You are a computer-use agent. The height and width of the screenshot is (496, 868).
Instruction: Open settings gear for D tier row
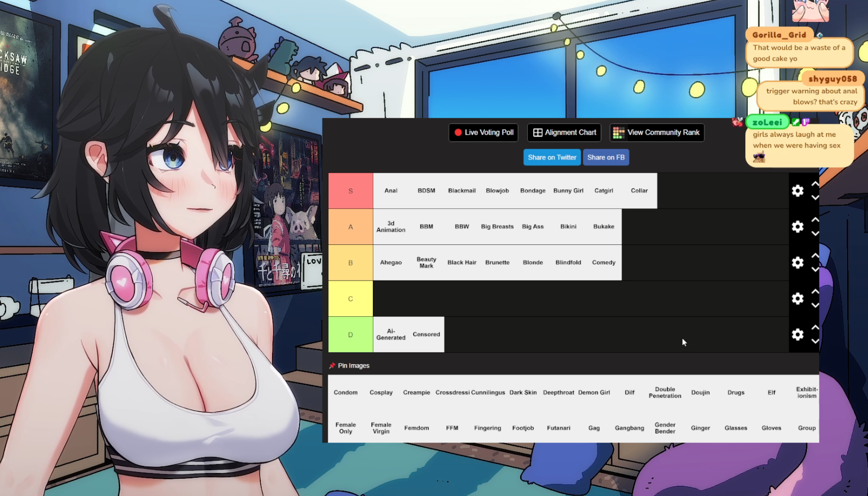tap(798, 334)
